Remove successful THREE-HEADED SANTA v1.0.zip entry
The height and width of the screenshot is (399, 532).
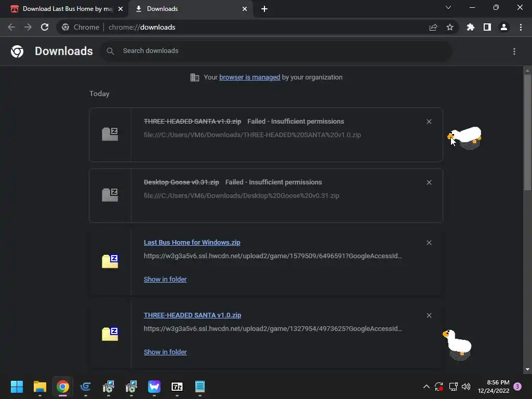coord(429,315)
